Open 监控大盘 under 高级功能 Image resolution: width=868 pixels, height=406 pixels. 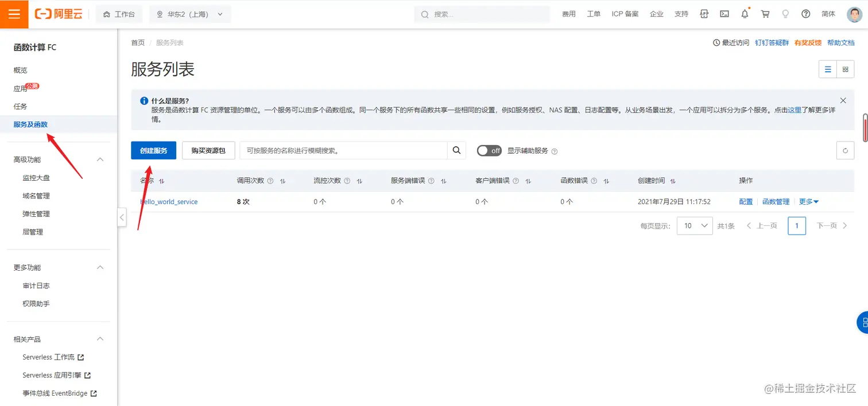coord(37,177)
